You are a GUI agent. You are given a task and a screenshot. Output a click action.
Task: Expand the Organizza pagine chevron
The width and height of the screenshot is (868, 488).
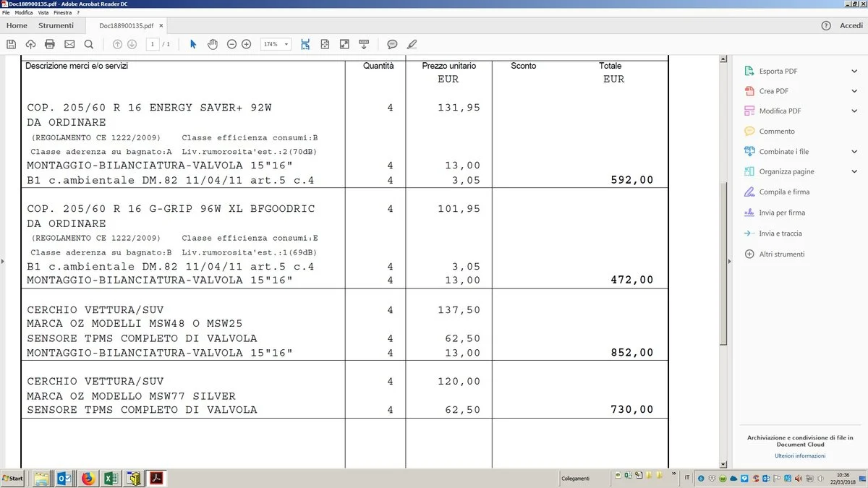coord(854,172)
